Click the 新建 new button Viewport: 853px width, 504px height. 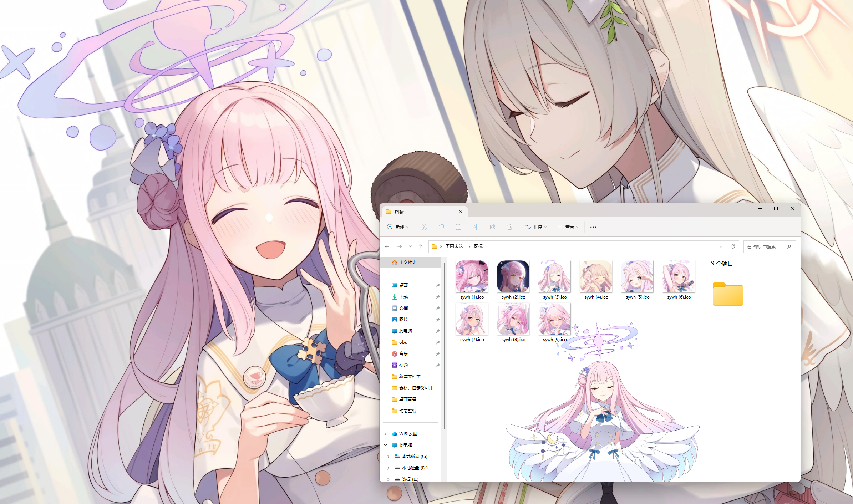pyautogui.click(x=397, y=227)
